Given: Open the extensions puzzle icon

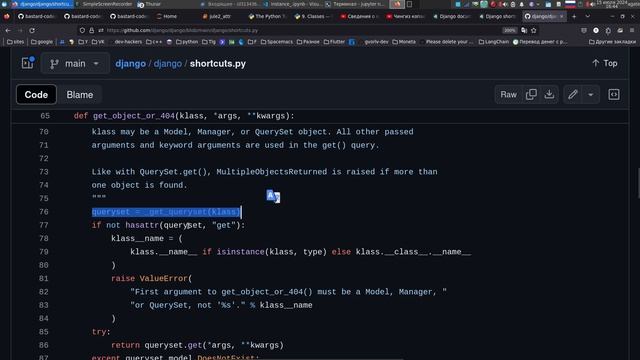Looking at the screenshot, I should [608, 30].
